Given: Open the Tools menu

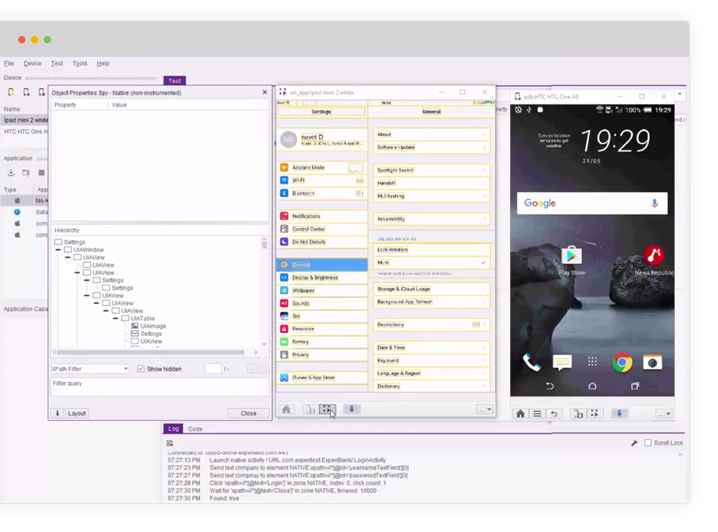Looking at the screenshot, I should point(80,63).
